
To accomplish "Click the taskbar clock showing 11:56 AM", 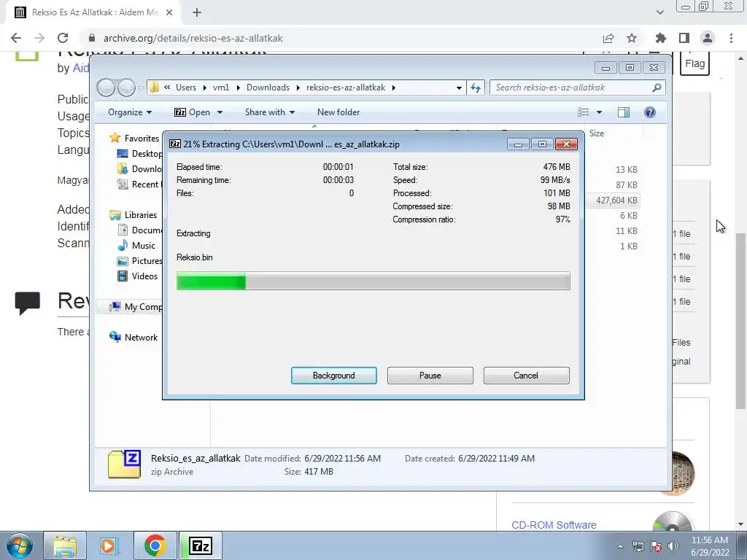I will click(710, 546).
